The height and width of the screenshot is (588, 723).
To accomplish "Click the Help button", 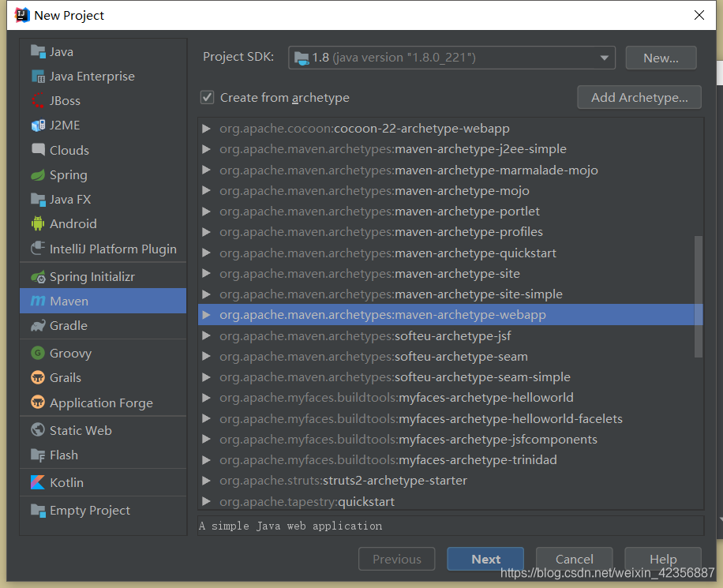I will 662,559.
